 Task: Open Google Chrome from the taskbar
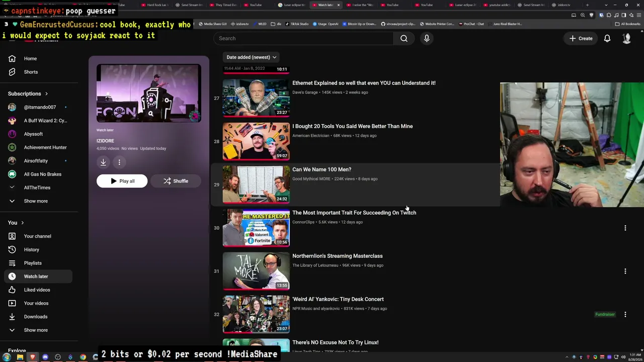(x=83, y=357)
